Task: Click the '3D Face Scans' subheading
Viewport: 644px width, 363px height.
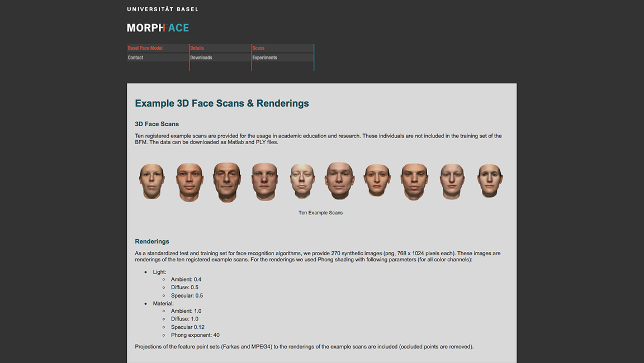Action: pos(157,124)
